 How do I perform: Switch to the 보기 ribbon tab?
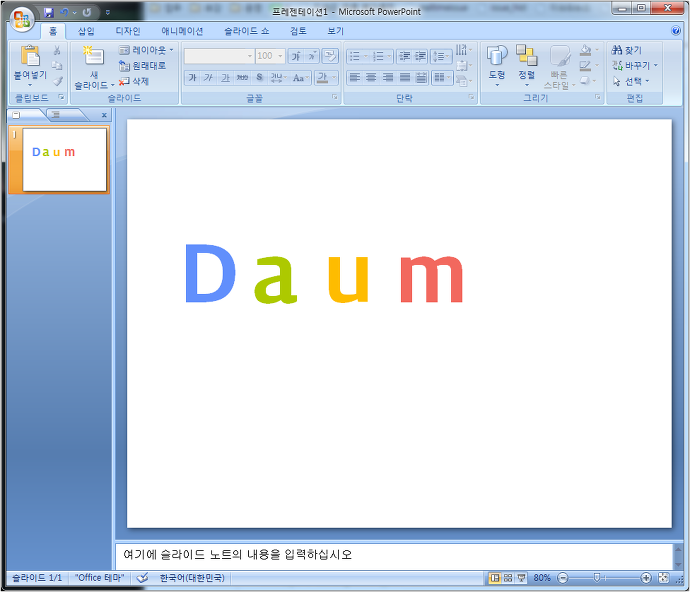click(335, 31)
